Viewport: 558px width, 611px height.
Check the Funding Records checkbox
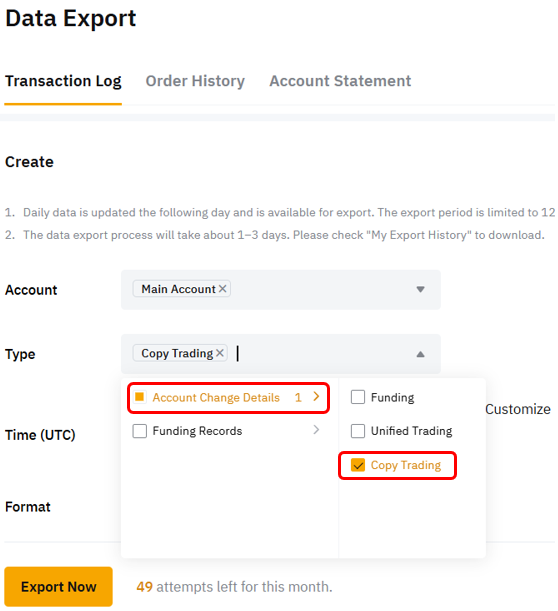pos(140,431)
